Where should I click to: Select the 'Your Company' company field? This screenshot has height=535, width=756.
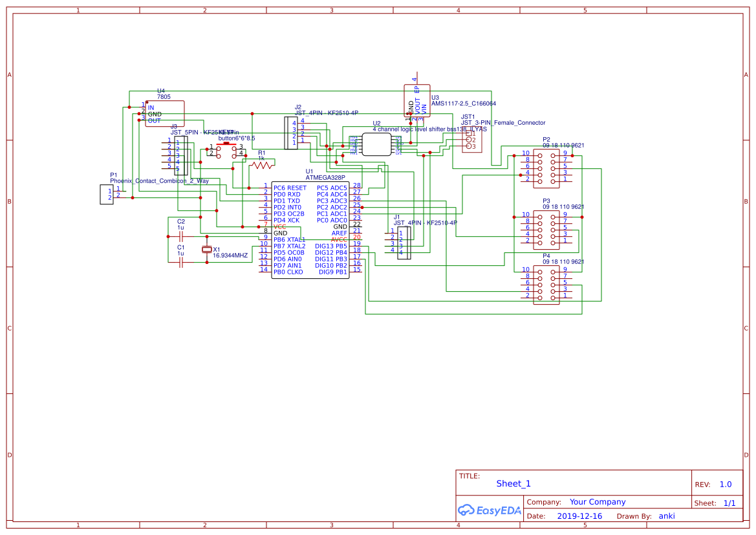(x=597, y=502)
